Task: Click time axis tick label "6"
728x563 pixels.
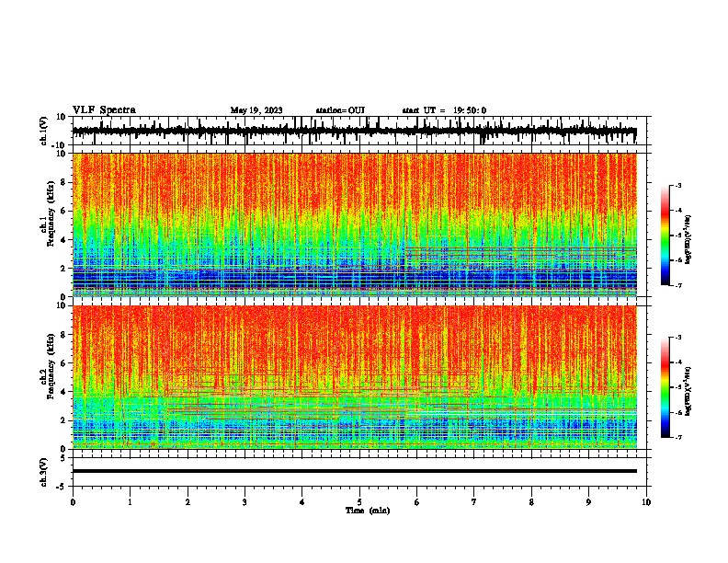Action: [x=417, y=502]
